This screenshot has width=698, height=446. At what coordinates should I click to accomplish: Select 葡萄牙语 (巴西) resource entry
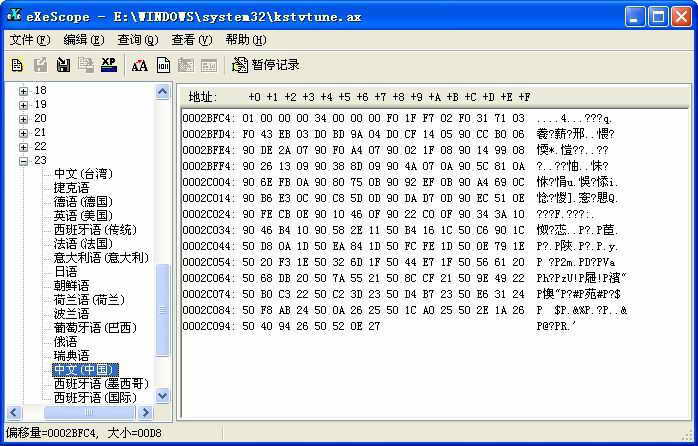(95, 328)
